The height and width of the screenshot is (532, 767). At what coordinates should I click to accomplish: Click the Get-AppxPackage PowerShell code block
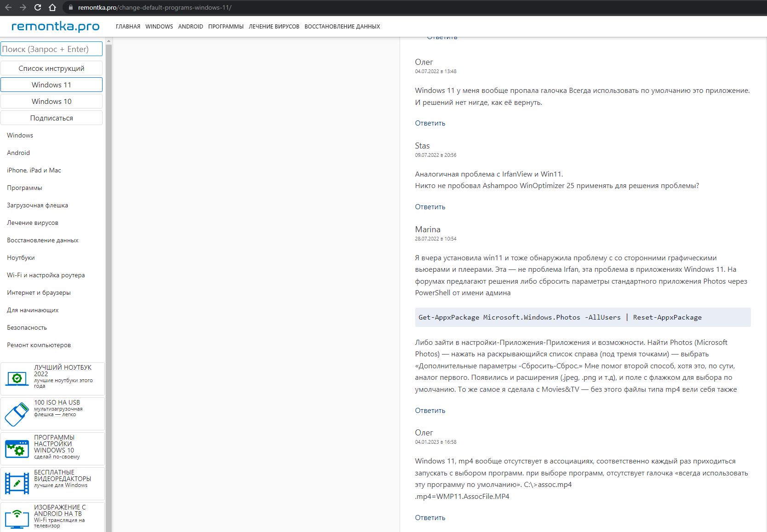coord(583,317)
